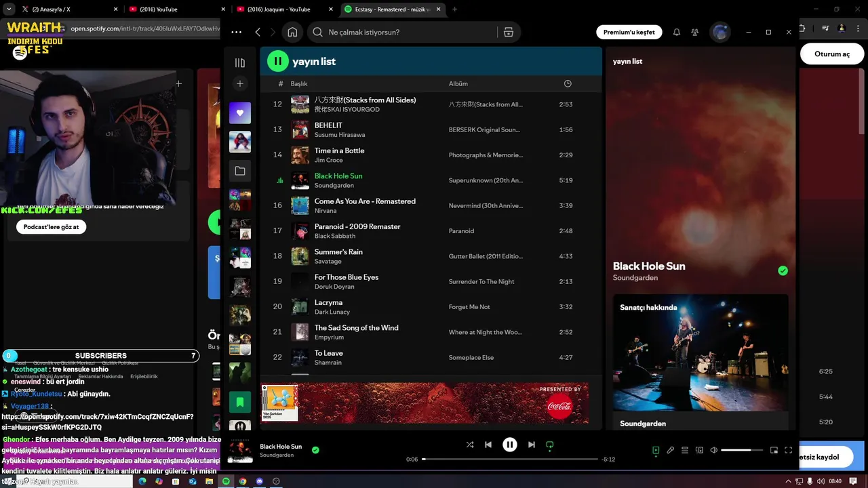868x488 pixels.
Task: Open the artist link Doruk Doyran
Action: (x=334, y=286)
